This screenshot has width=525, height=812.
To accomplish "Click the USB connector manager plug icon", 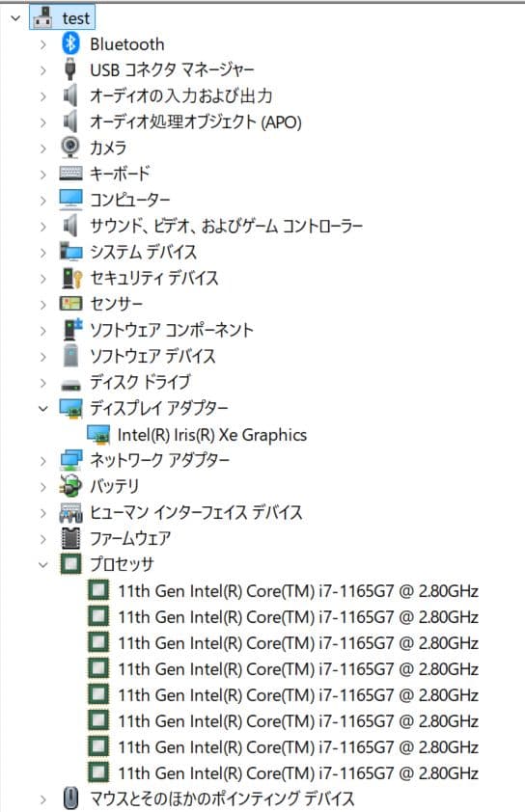I will pyautogui.click(x=70, y=69).
